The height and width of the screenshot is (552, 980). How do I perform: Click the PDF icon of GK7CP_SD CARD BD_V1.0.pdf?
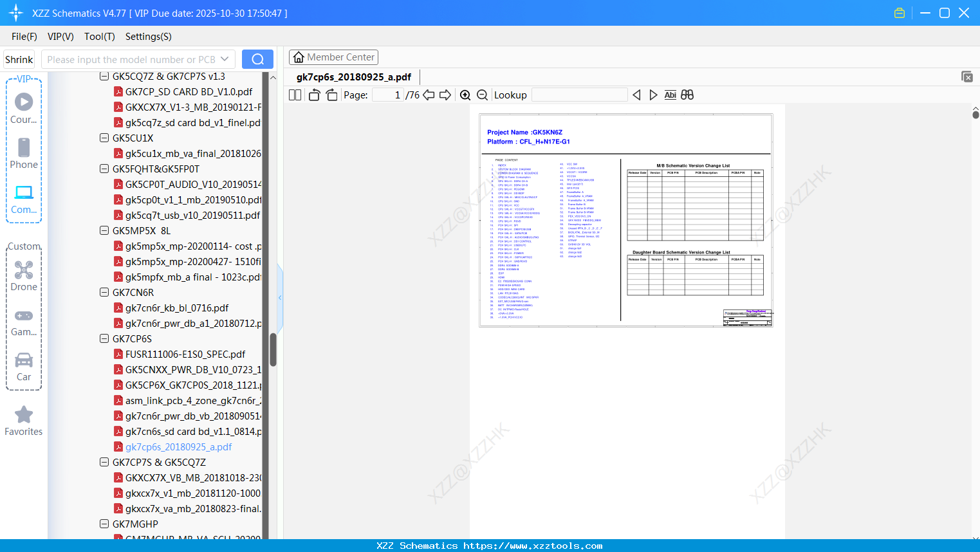pyautogui.click(x=118, y=91)
